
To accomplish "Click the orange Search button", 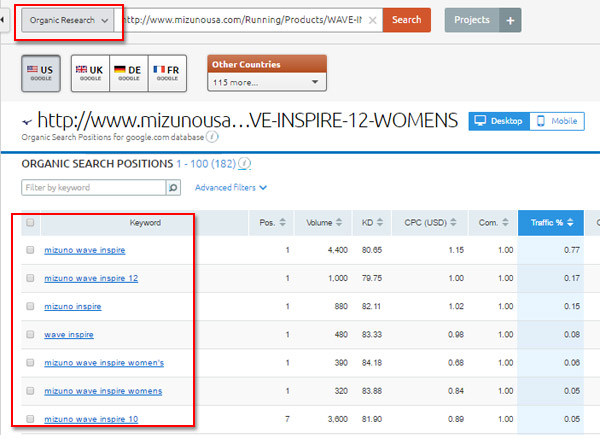I will coord(406,20).
